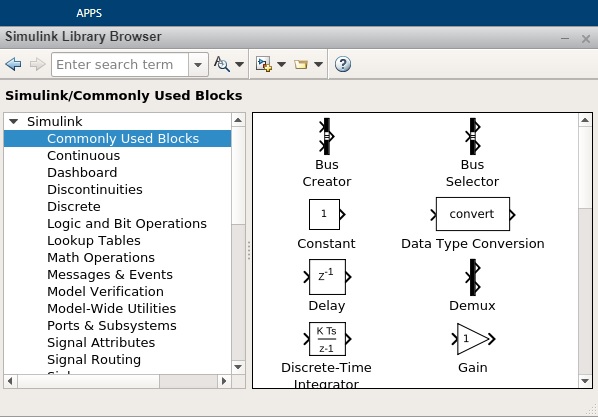The image size is (598, 417).
Task: Open the APPS tab
Action: tap(89, 13)
